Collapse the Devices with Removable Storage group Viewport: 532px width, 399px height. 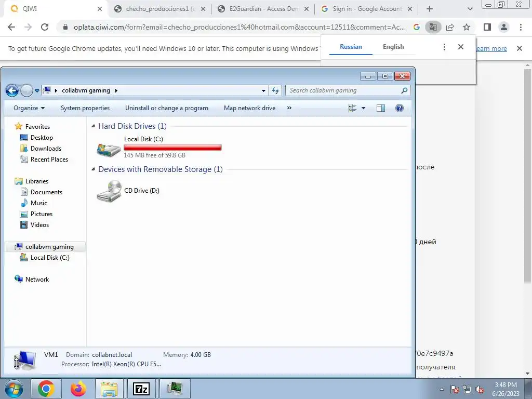[x=94, y=169]
